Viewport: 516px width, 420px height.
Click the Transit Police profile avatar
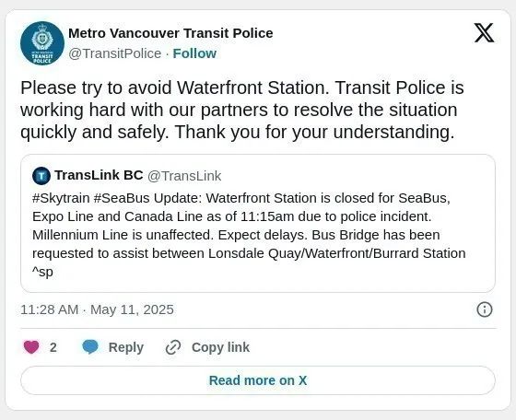point(42,43)
